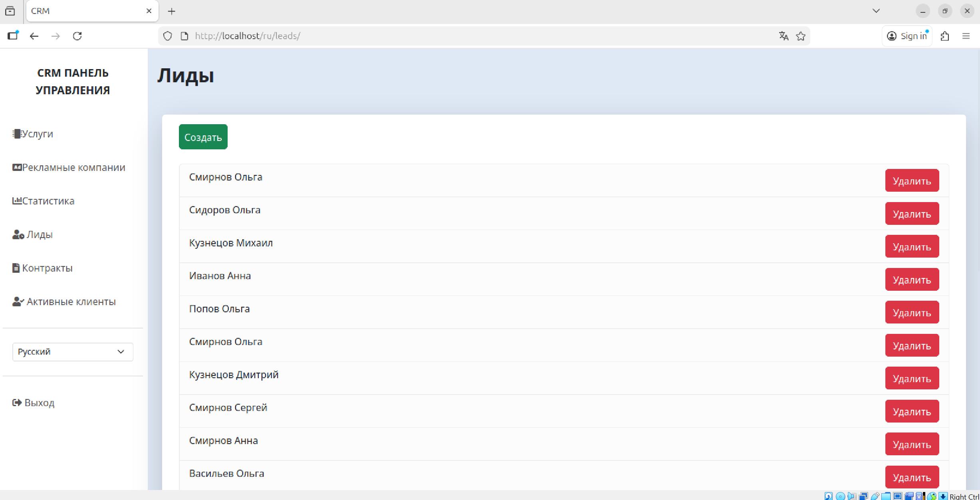Click the page info icon in address bar
This screenshot has width=980, height=500.
(184, 36)
